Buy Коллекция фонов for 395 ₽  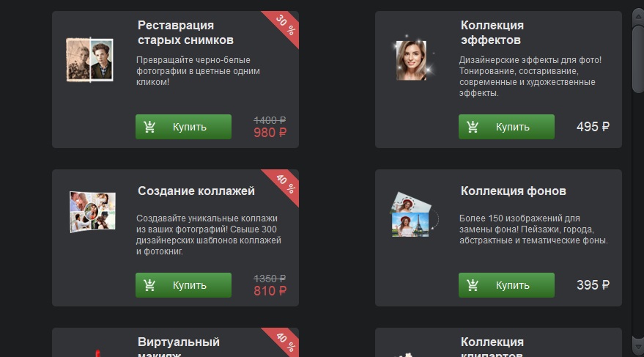pos(506,285)
